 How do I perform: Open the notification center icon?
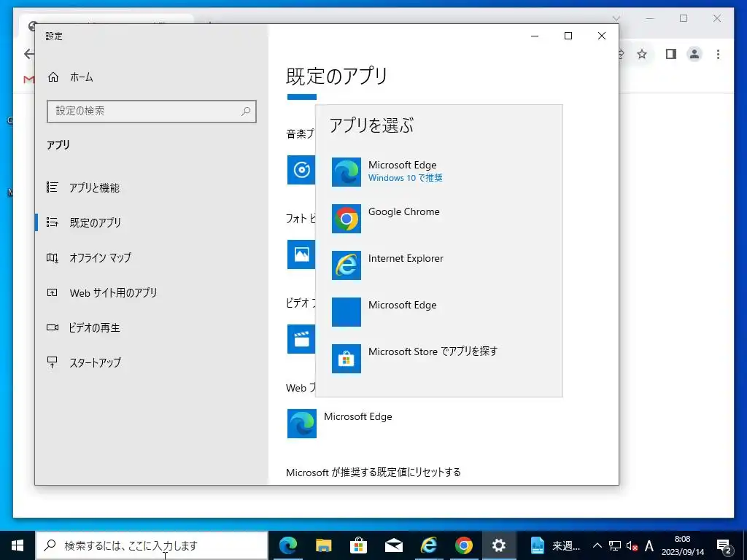(724, 545)
